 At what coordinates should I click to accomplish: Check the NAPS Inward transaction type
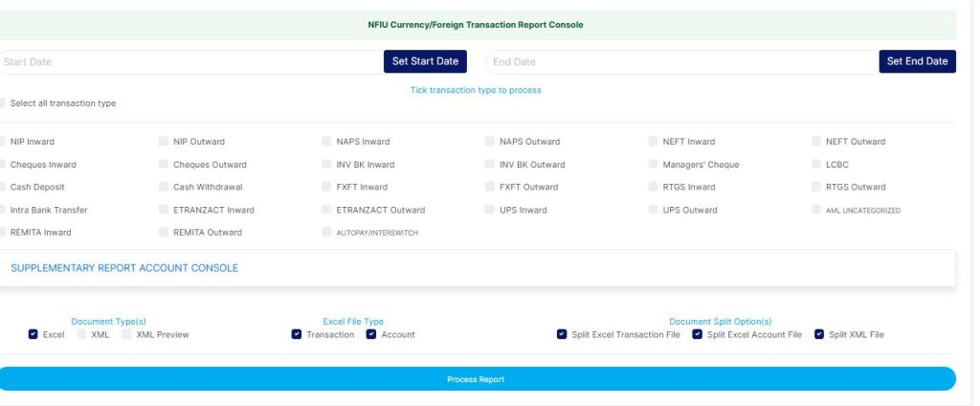327,142
